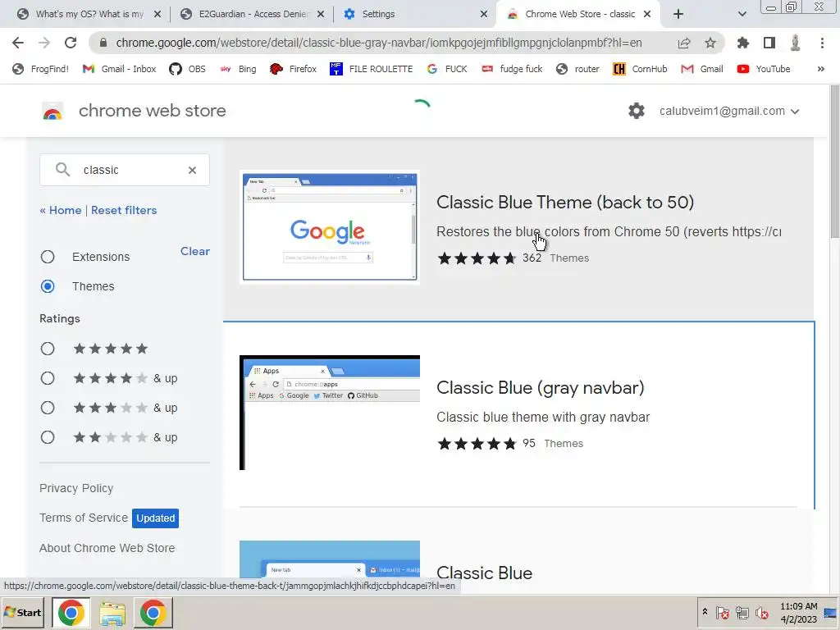Open the router bookmark
This screenshot has width=840, height=630.
coord(578,69)
